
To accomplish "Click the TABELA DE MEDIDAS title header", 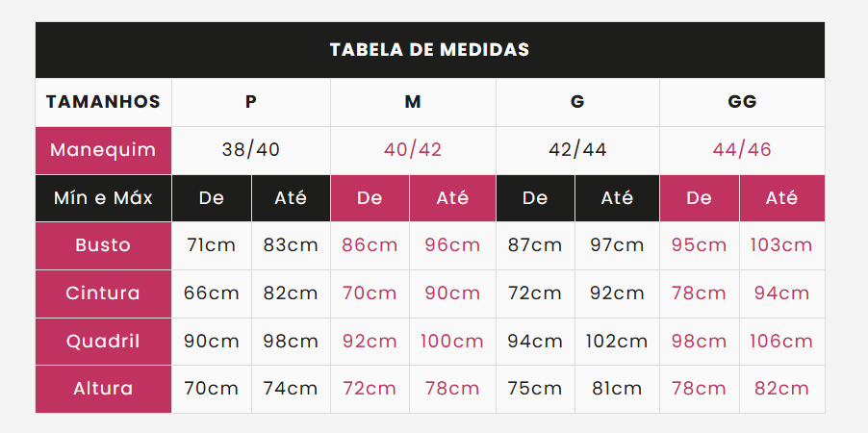I will tap(429, 50).
